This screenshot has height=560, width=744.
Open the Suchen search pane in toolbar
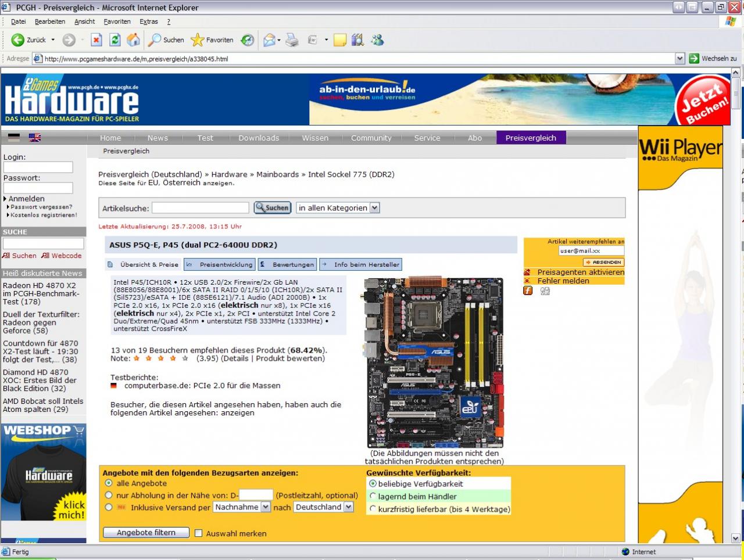(166, 40)
